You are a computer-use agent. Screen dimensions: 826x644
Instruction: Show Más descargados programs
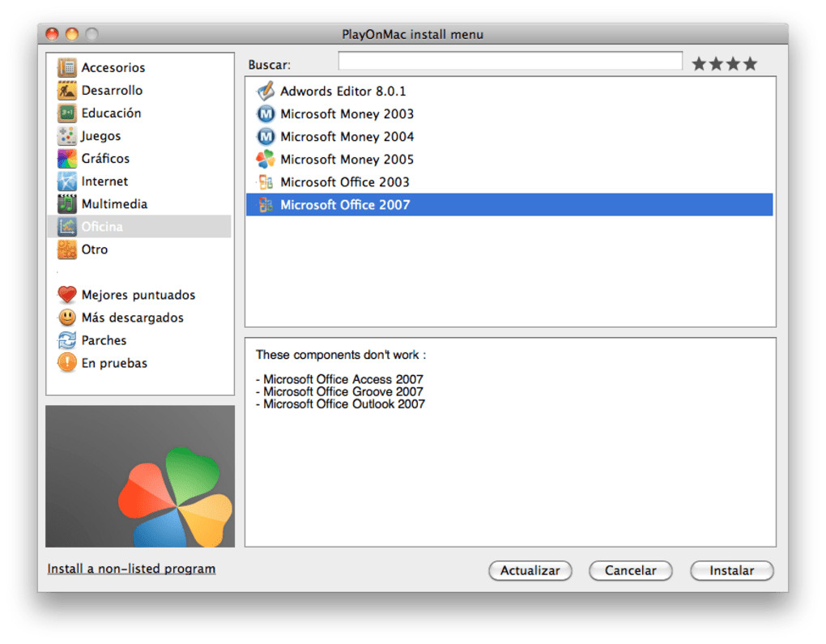132,318
